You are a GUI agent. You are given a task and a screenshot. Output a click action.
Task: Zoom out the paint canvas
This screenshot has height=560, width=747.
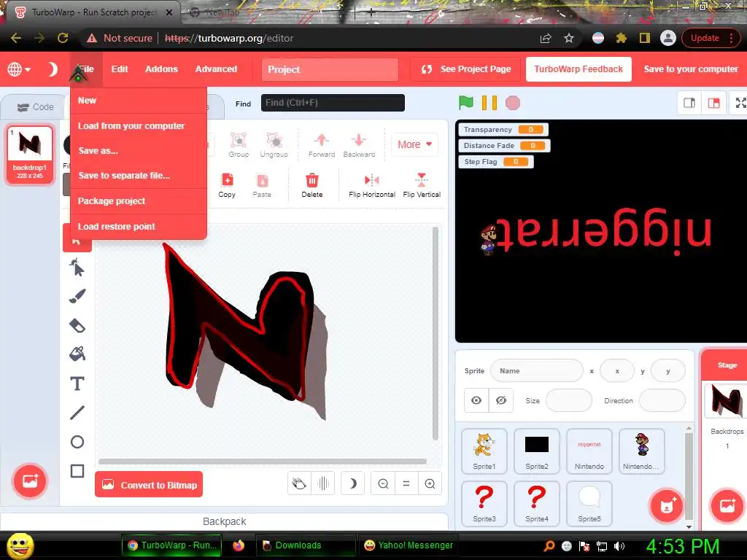[x=383, y=484]
